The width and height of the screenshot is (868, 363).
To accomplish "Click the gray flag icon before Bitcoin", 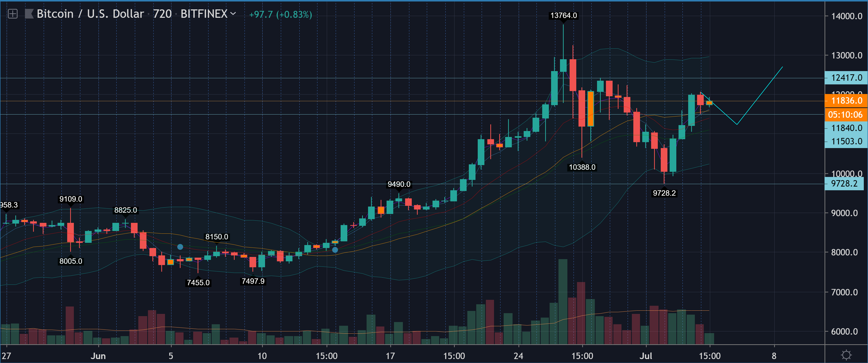I will 29,14.
